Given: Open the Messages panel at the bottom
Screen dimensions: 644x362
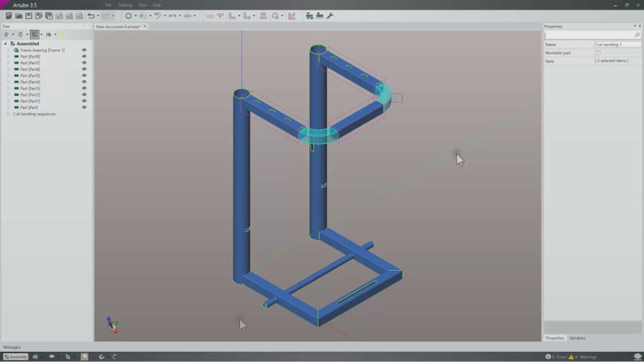Looking at the screenshot, I should point(12,347).
